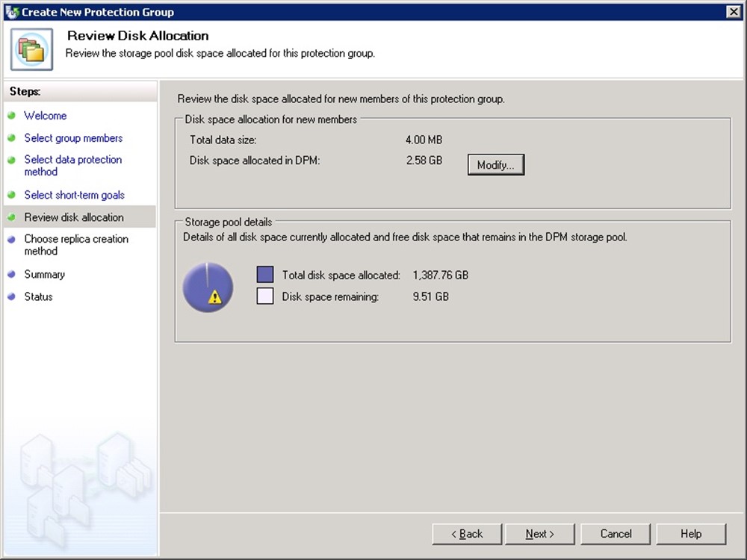Screen dimensions: 747x560
Task: Open the Select group members step
Action: [x=73, y=138]
